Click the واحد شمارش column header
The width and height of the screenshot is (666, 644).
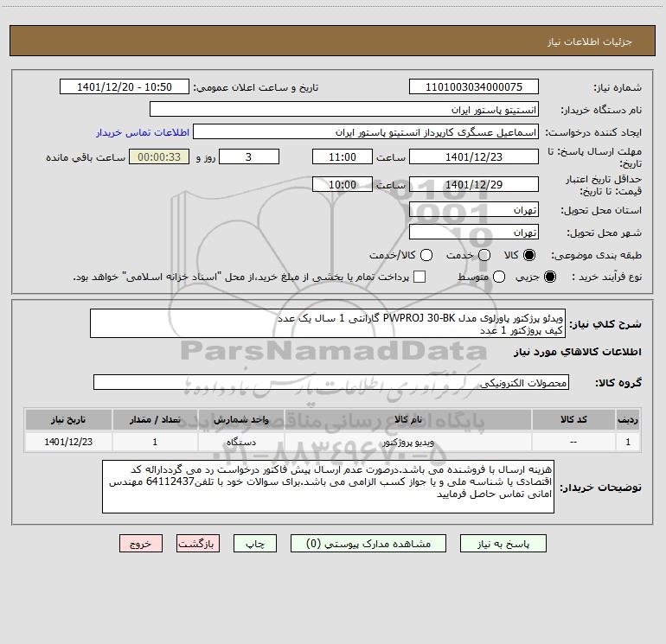click(240, 419)
